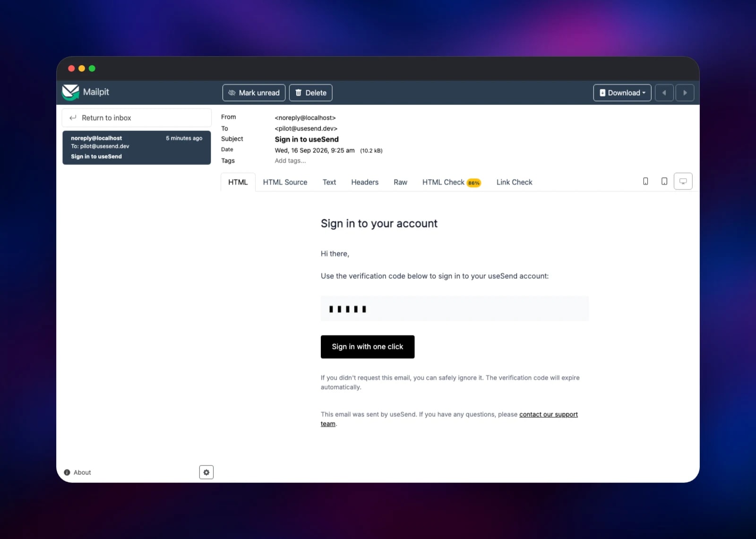Switch to tablet preview size icon
Viewport: 756px width, 539px height.
pos(664,181)
